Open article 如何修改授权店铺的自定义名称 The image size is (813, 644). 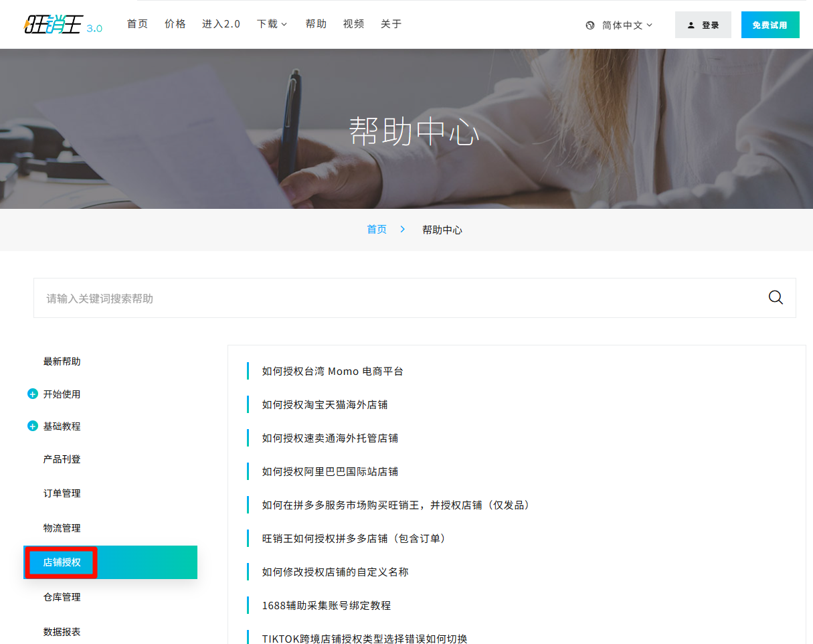click(335, 572)
